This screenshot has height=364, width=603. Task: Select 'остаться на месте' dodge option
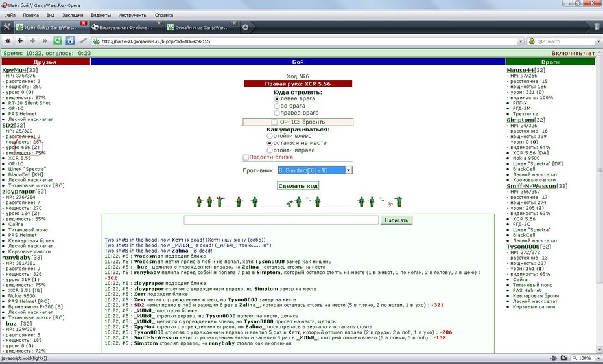tap(270, 143)
